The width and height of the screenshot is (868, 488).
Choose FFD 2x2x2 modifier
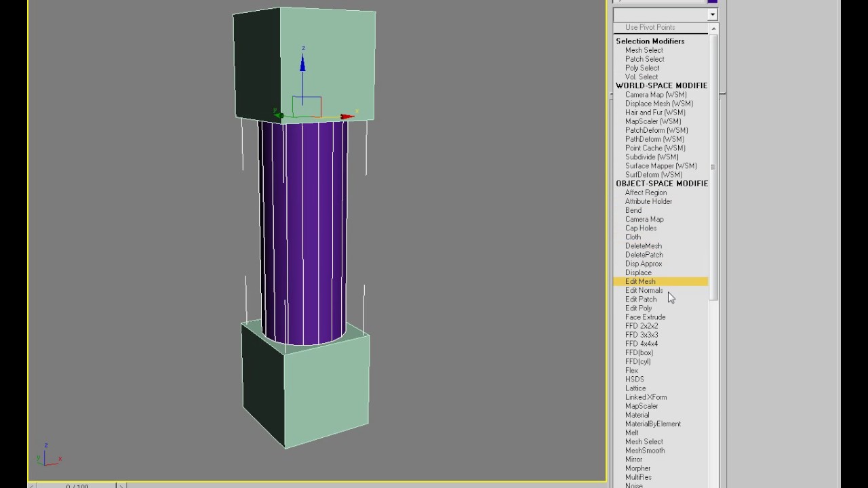[x=642, y=326]
